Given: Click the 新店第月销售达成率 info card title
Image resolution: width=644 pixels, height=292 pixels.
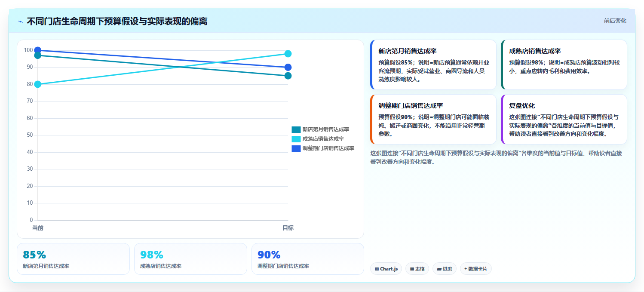Looking at the screenshot, I should tap(407, 51).
